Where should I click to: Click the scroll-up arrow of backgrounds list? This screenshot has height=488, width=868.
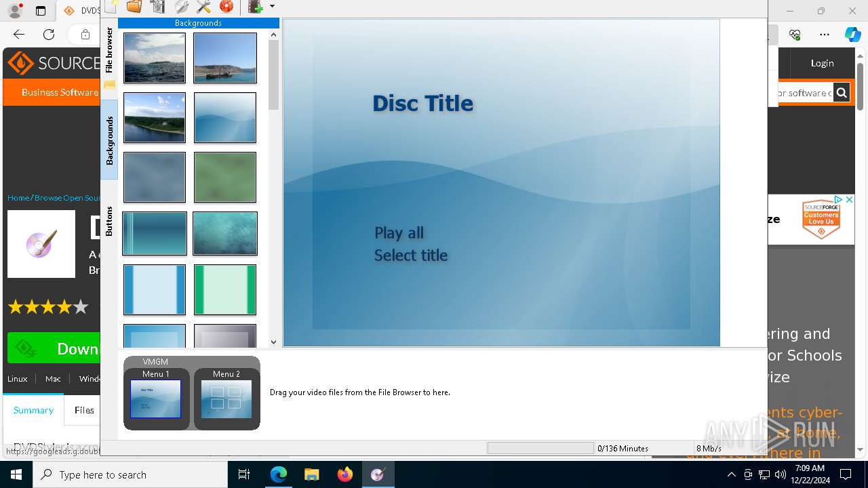274,34
